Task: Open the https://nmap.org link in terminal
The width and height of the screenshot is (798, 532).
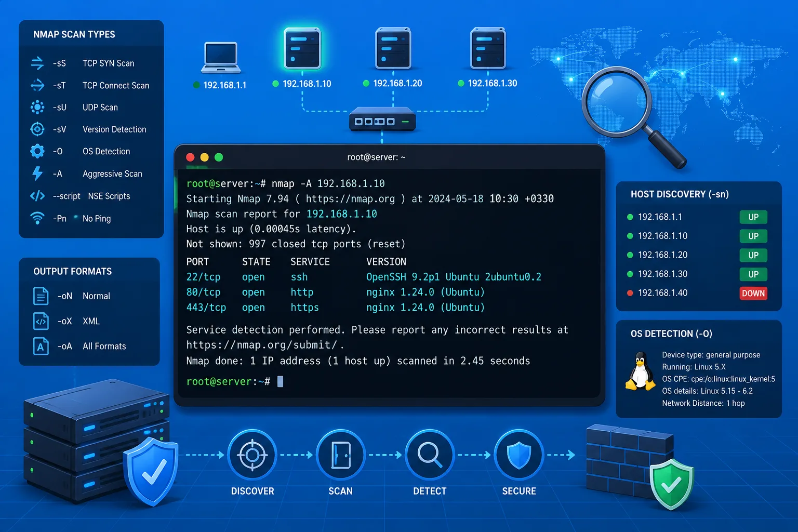Action: pos(351,198)
